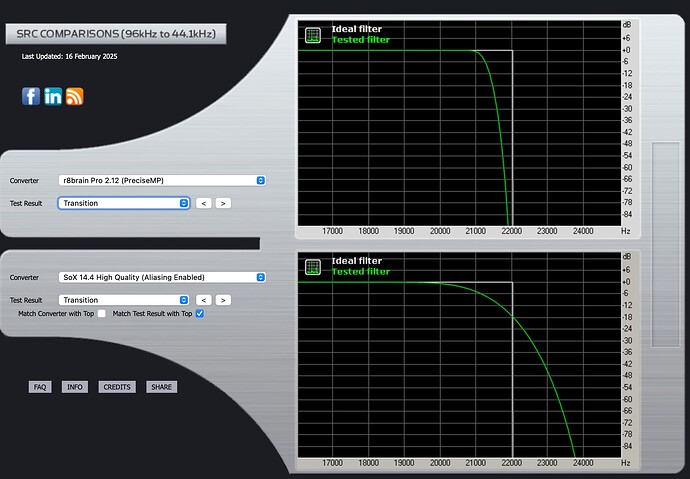Open the CREDITS page

point(117,387)
